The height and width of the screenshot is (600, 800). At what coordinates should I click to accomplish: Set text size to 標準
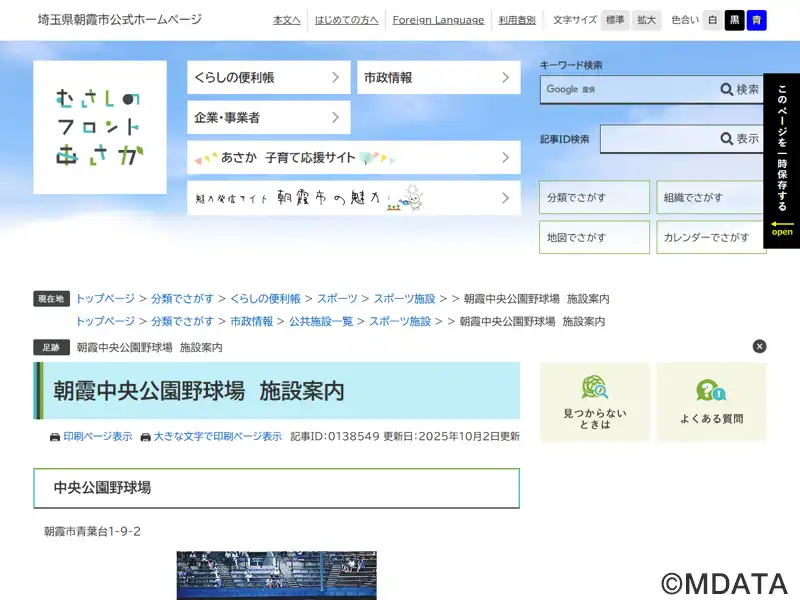tap(615, 20)
